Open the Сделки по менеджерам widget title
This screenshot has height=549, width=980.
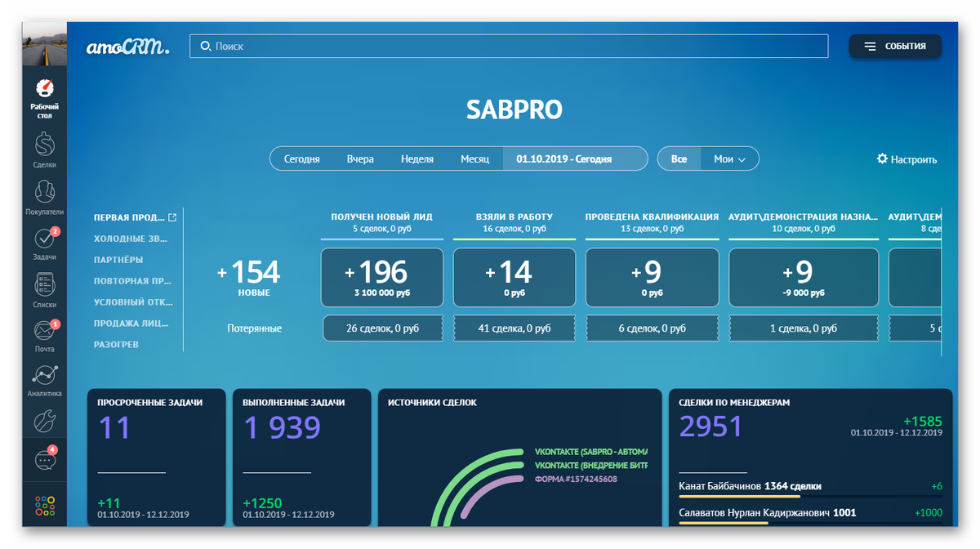(x=734, y=403)
